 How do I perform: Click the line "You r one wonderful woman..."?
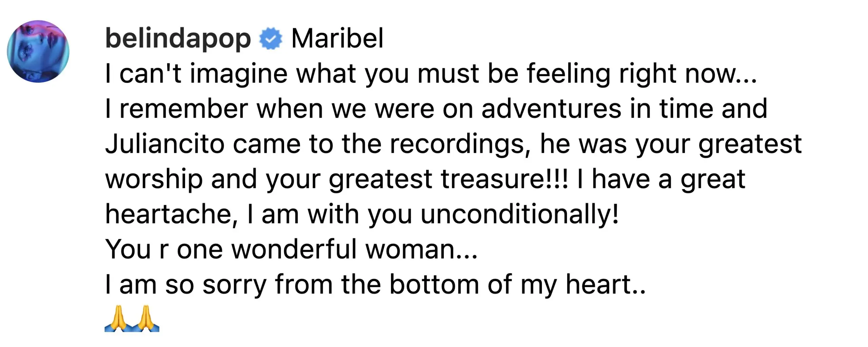coord(291,250)
